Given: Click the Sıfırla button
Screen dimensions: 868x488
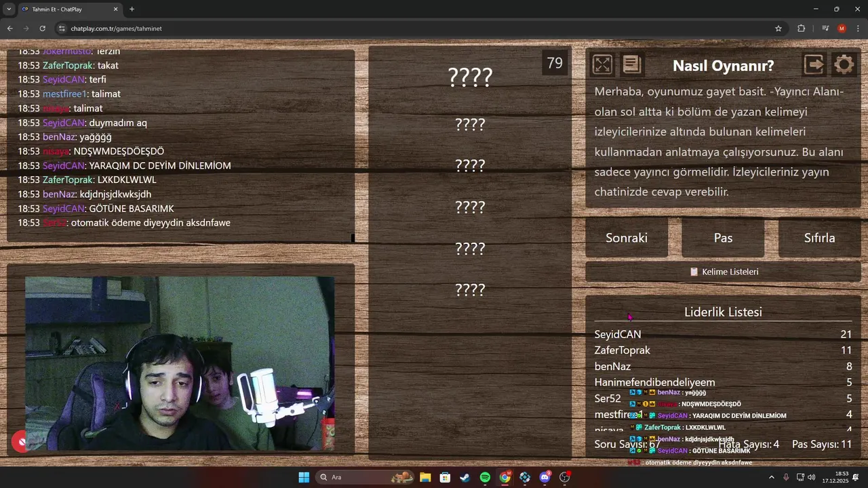Looking at the screenshot, I should point(819,238).
